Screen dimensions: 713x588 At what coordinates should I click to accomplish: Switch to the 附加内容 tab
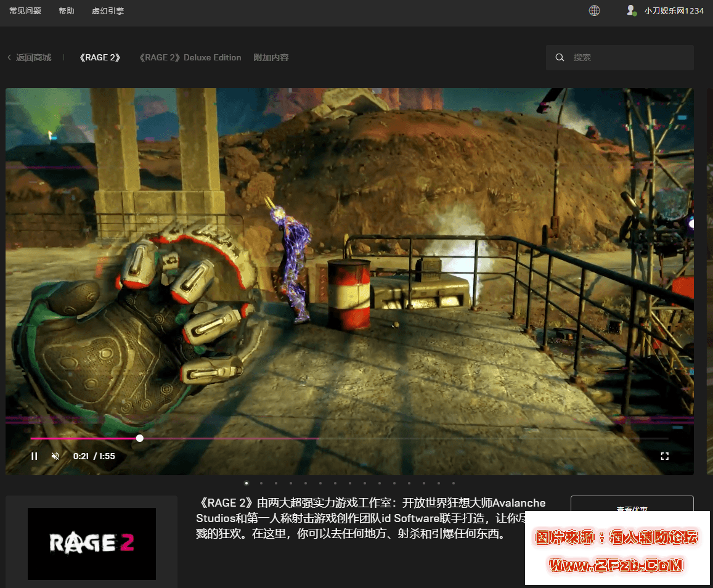coord(271,57)
